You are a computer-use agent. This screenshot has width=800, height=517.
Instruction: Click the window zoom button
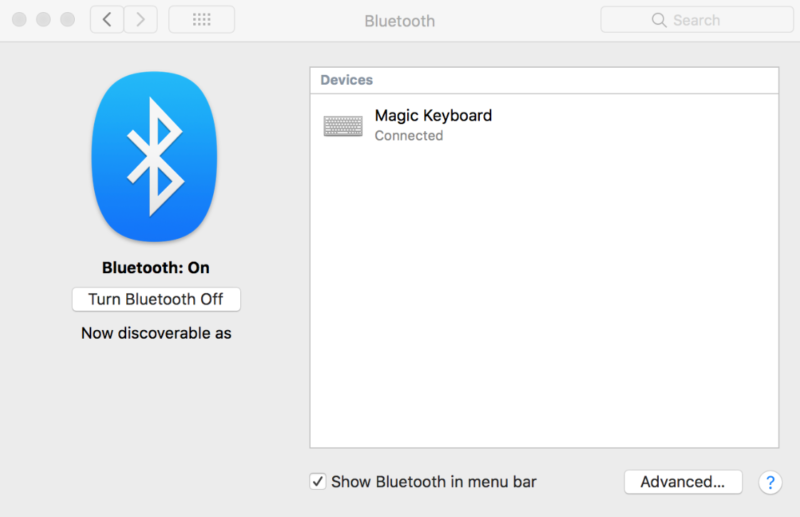click(x=68, y=20)
